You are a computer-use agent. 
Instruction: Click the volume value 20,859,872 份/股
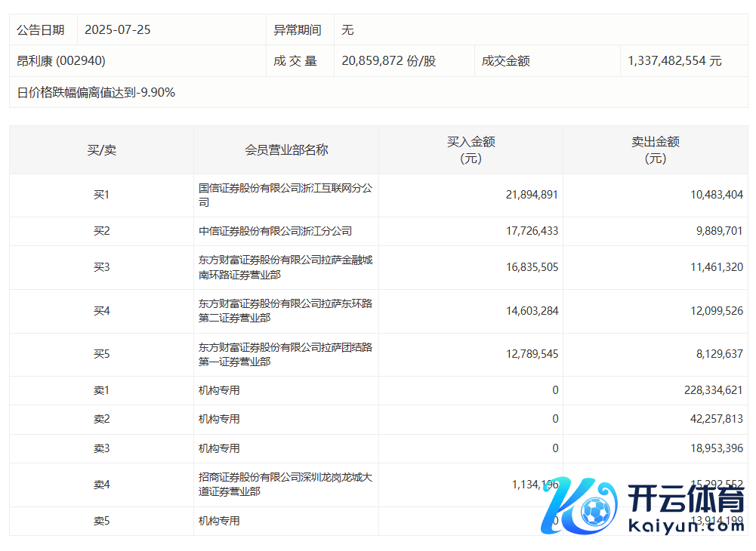[388, 61]
